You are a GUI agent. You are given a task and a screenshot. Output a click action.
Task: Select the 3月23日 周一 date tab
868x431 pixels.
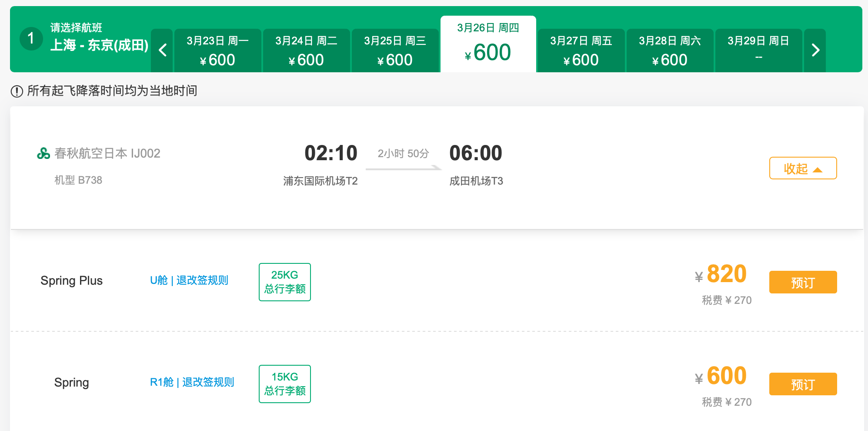point(217,51)
